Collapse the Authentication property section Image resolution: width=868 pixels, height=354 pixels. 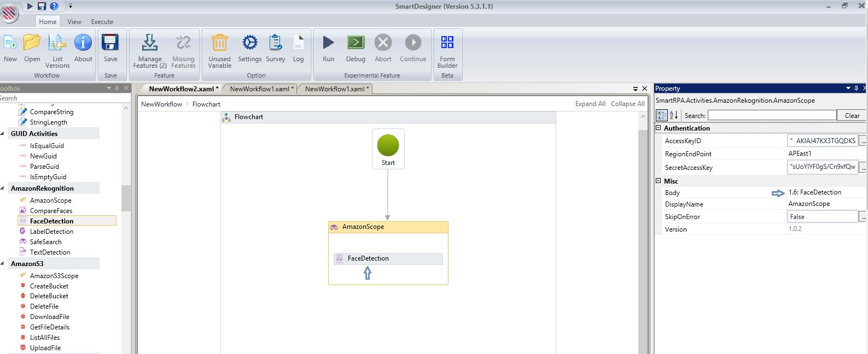tap(659, 128)
